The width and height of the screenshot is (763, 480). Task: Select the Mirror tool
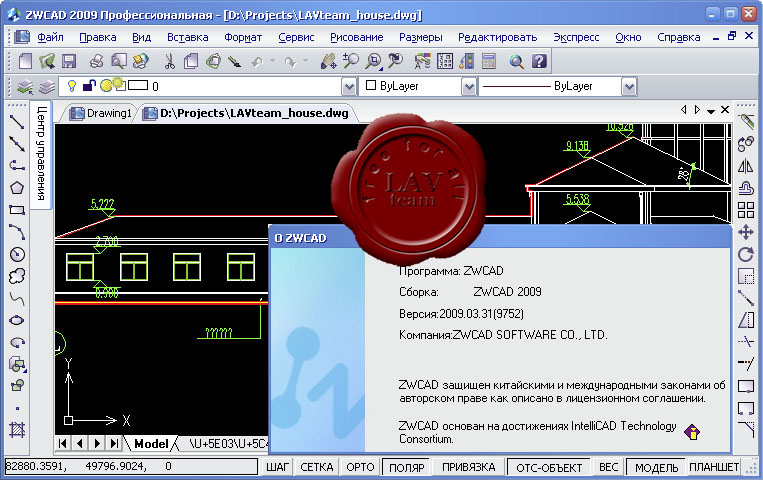pos(745,166)
